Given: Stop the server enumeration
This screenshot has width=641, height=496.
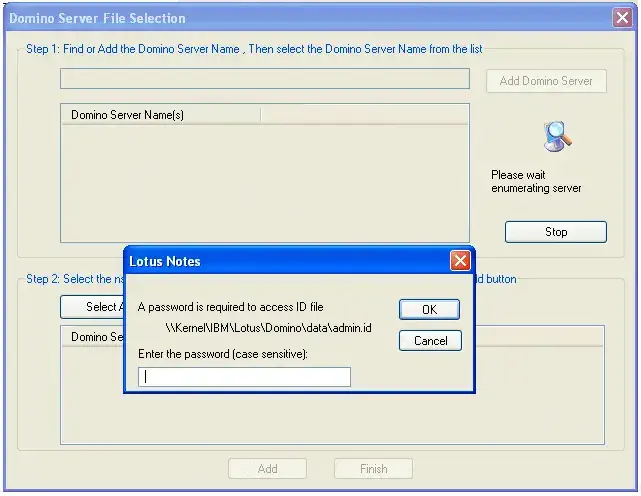Looking at the screenshot, I should tap(556, 232).
